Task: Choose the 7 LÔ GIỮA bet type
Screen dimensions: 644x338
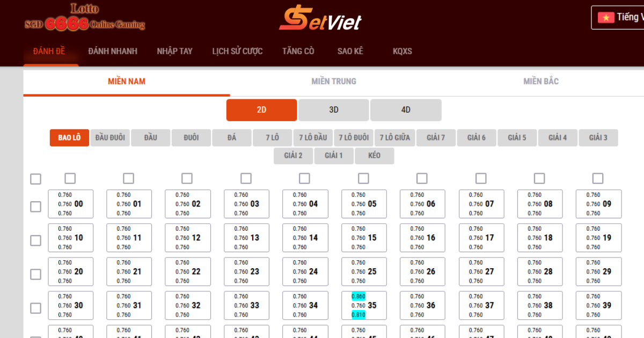Action: click(x=396, y=137)
